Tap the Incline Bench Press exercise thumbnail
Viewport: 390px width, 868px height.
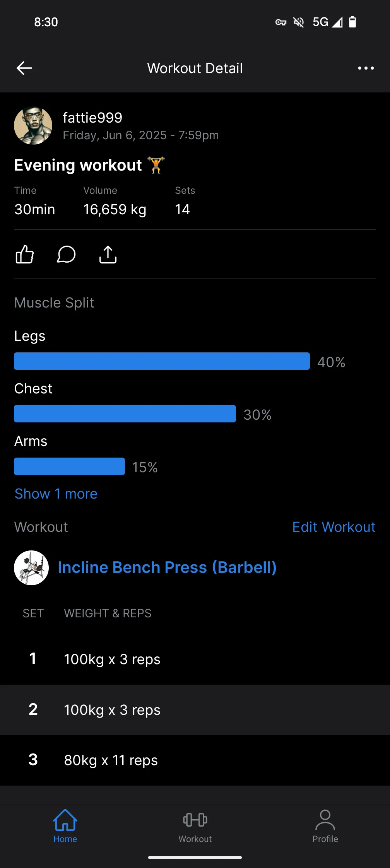pos(31,567)
